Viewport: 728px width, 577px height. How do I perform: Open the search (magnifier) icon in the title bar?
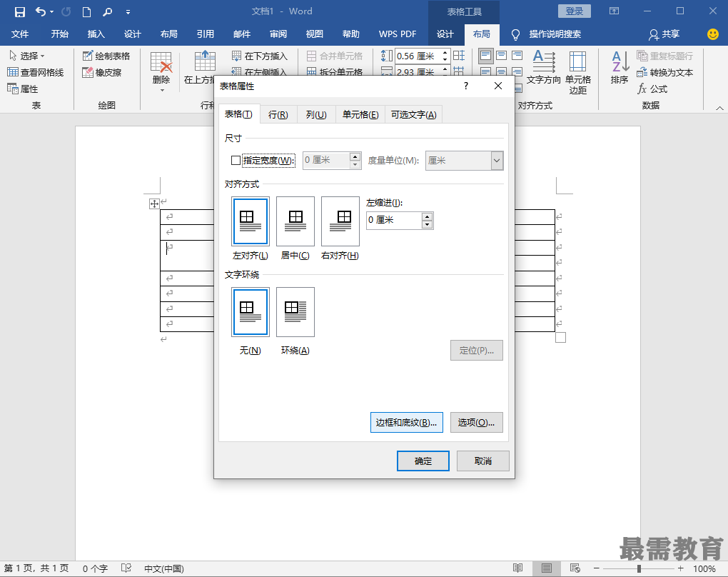107,11
